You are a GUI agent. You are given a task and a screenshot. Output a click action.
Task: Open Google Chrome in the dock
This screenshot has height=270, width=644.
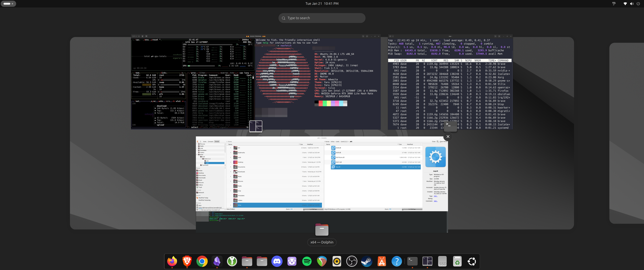coord(202,261)
